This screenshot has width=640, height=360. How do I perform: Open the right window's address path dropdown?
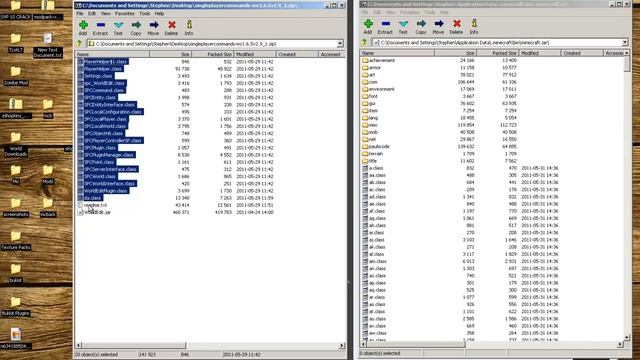coord(625,42)
